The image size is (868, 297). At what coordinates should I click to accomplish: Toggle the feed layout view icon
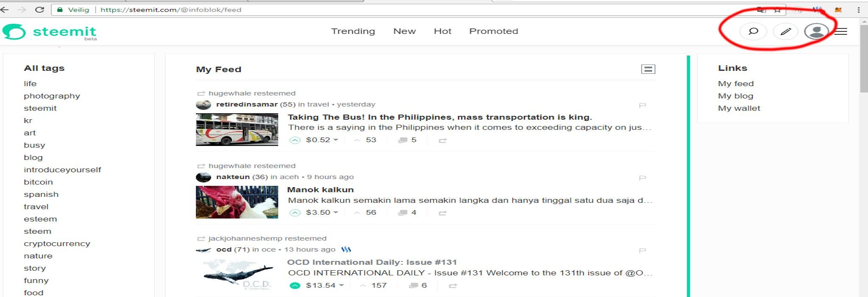(x=648, y=69)
